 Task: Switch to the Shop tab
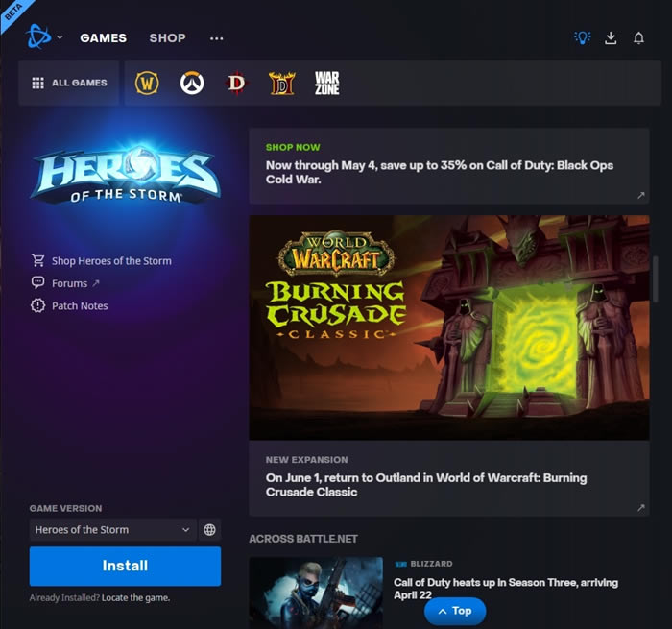(x=167, y=38)
